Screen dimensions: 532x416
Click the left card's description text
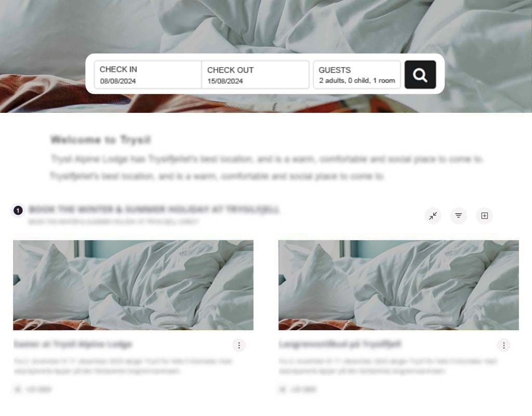[x=123, y=366]
